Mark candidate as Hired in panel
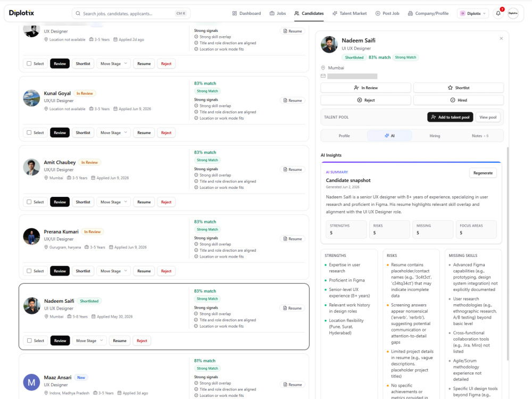The height and width of the screenshot is (399, 532). pos(459,100)
